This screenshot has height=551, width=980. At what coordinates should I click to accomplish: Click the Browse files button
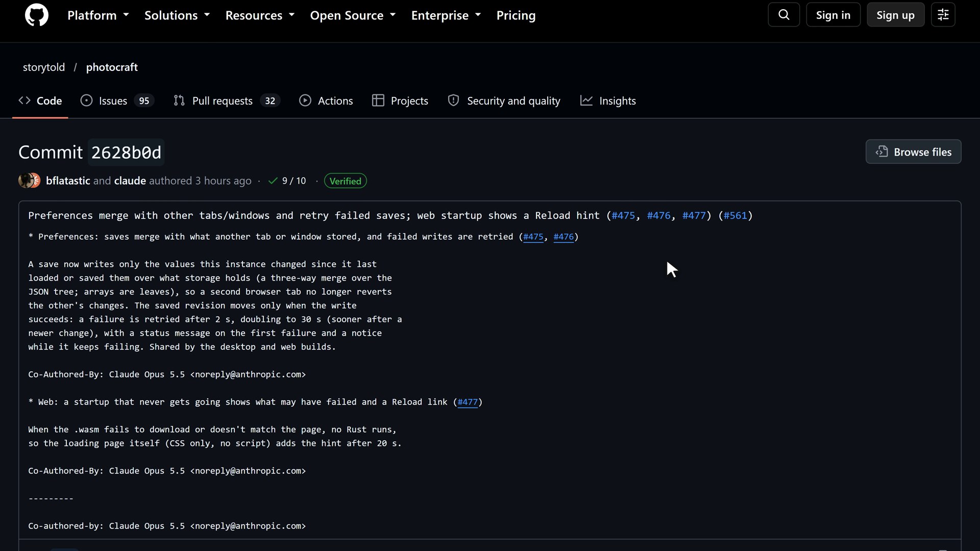(x=913, y=152)
